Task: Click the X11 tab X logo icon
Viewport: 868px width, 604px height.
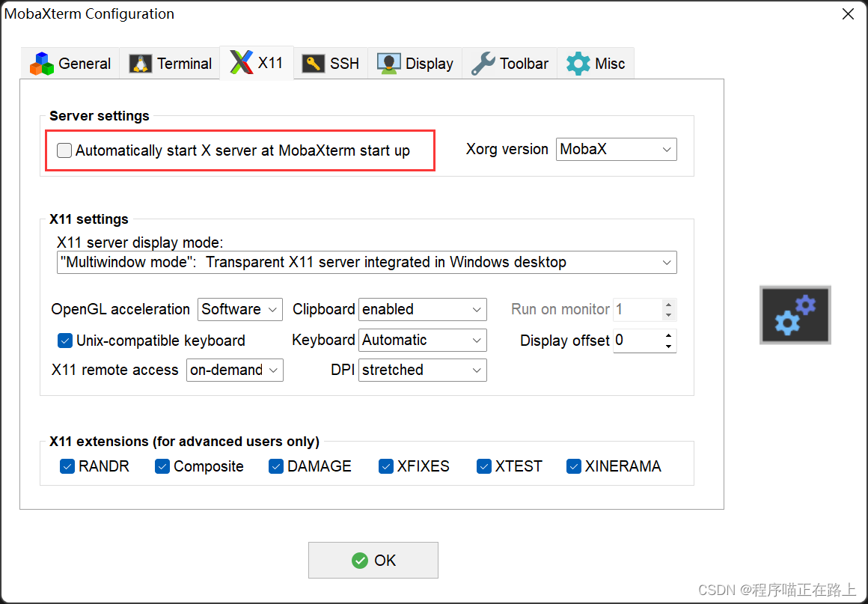Action: coord(242,62)
